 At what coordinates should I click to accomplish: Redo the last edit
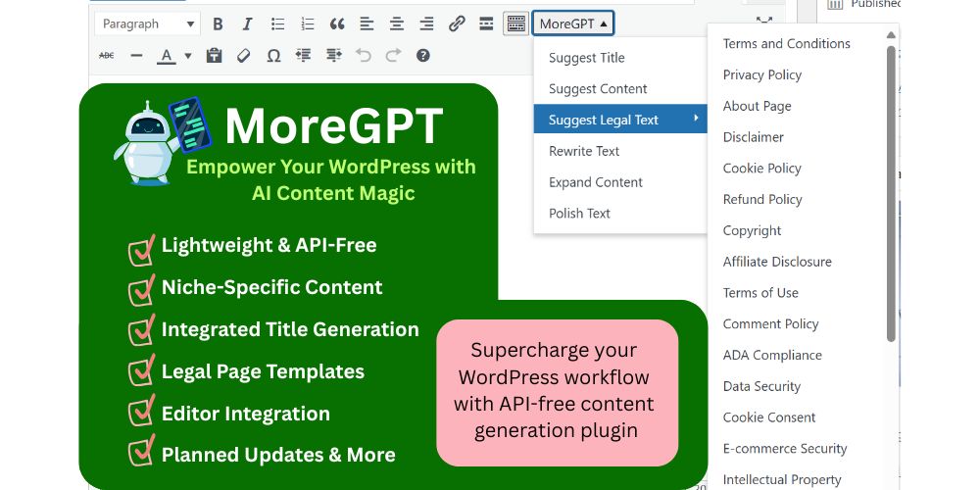(x=393, y=56)
